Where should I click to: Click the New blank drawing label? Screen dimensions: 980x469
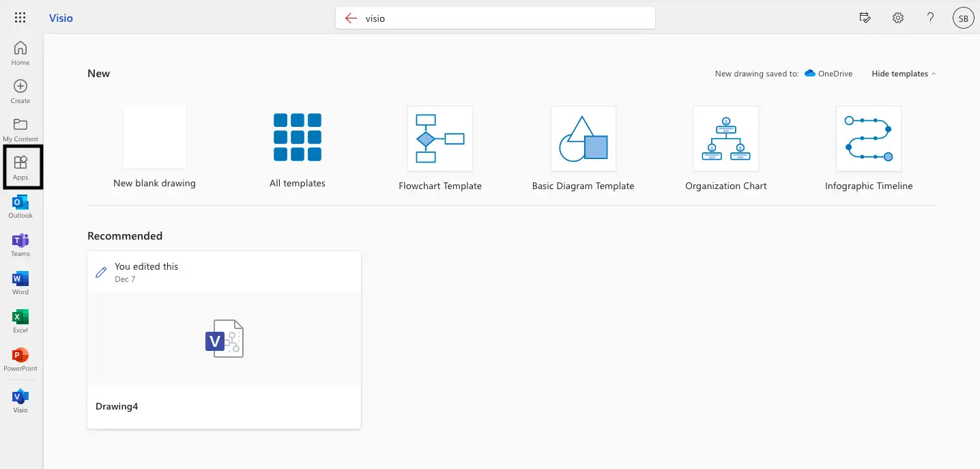click(155, 183)
